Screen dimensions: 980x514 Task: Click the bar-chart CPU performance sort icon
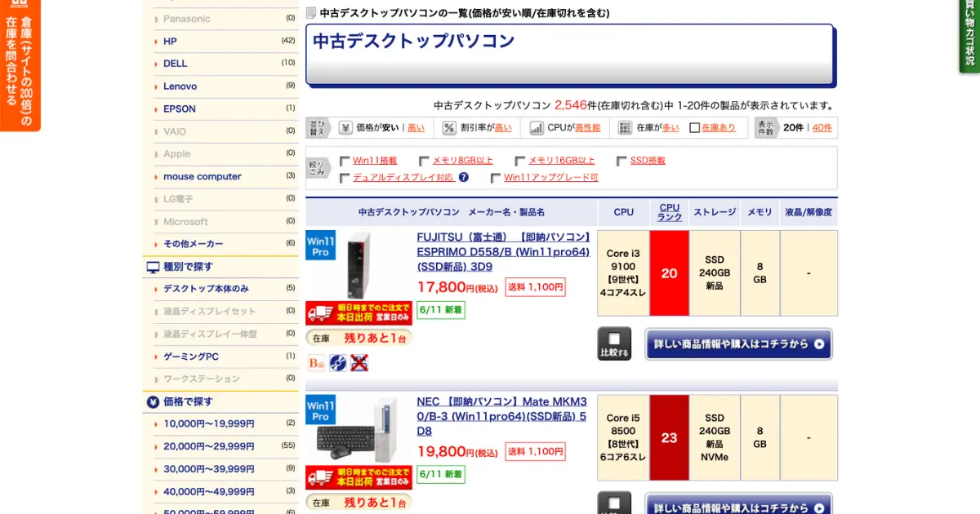coord(537,127)
